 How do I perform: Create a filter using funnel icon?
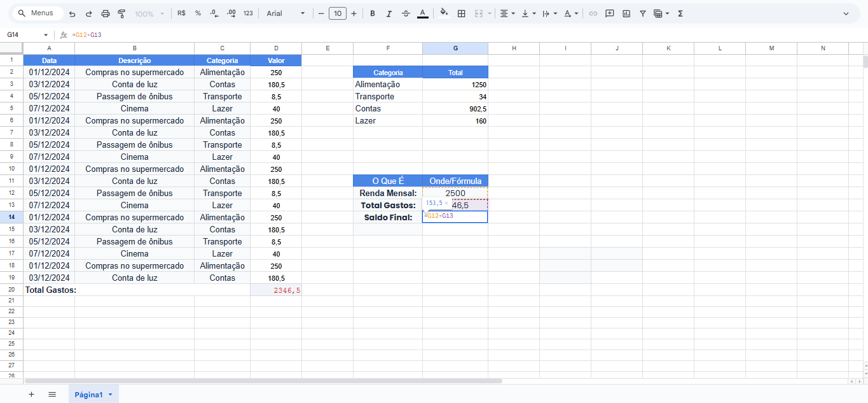(x=643, y=13)
